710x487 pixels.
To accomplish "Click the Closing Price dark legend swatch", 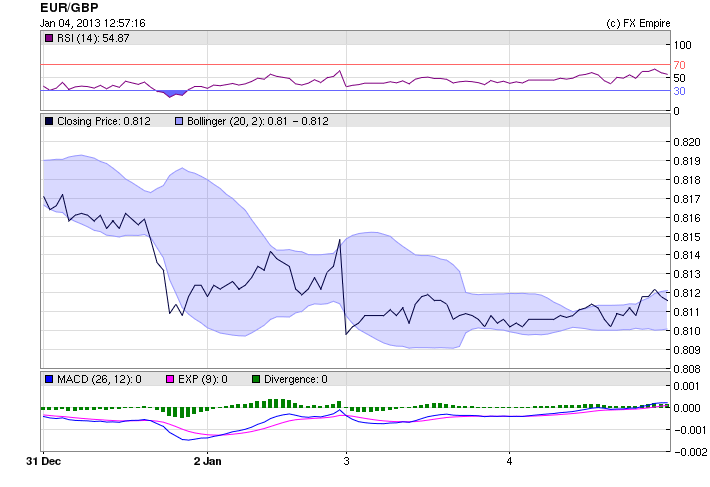I will pyautogui.click(x=49, y=121).
